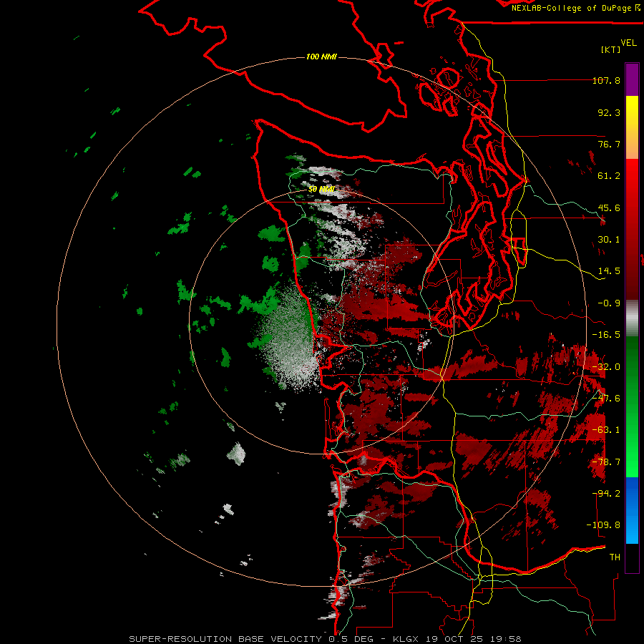
Task: Click the [KT] units label
Action: coord(611,49)
